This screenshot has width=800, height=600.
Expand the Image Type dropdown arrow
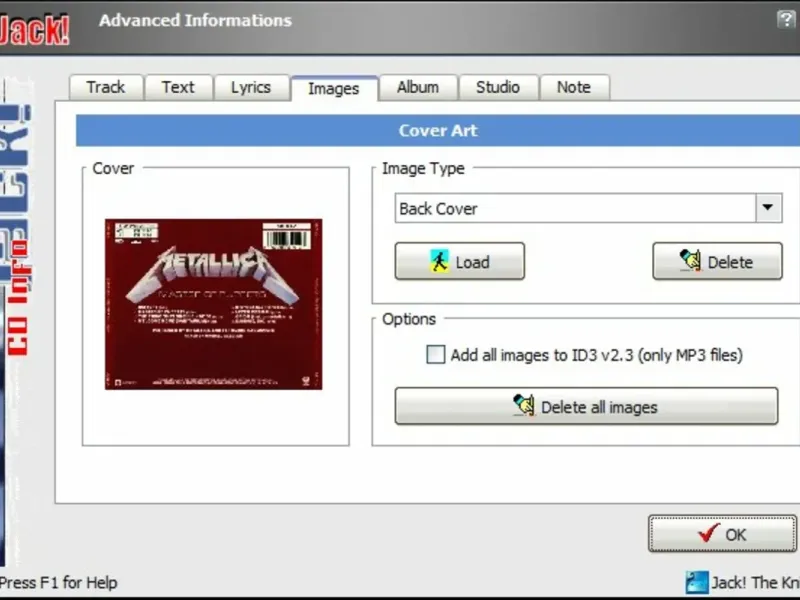click(768, 208)
